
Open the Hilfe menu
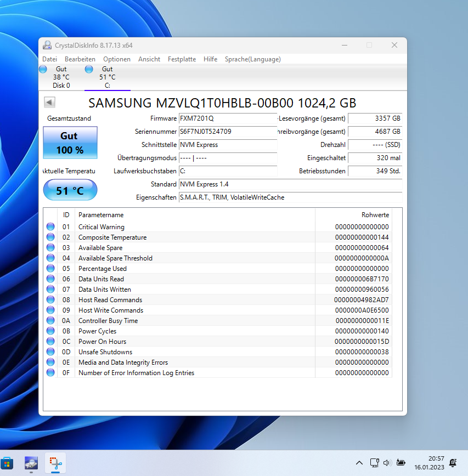tap(211, 59)
